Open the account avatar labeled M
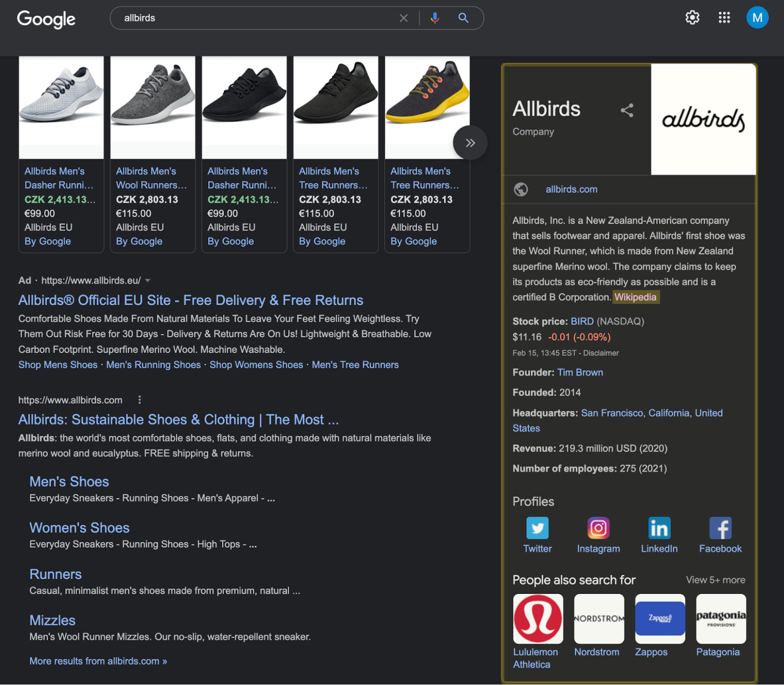 (757, 17)
